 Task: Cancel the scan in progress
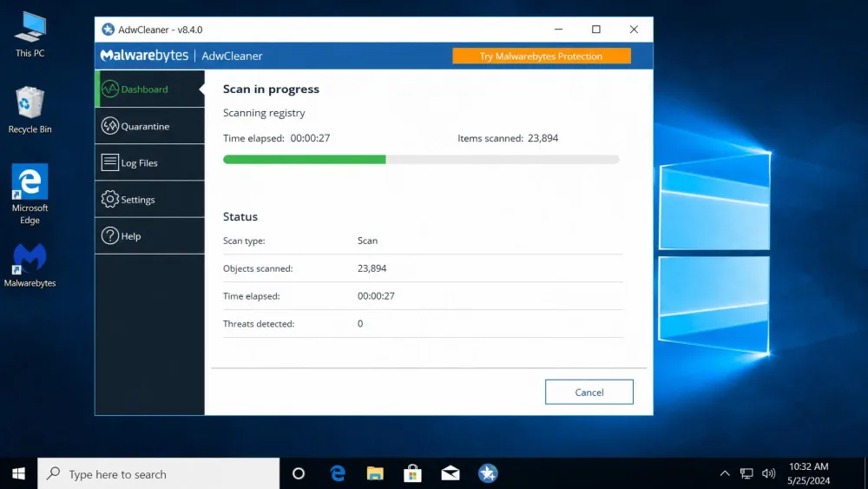pos(589,392)
